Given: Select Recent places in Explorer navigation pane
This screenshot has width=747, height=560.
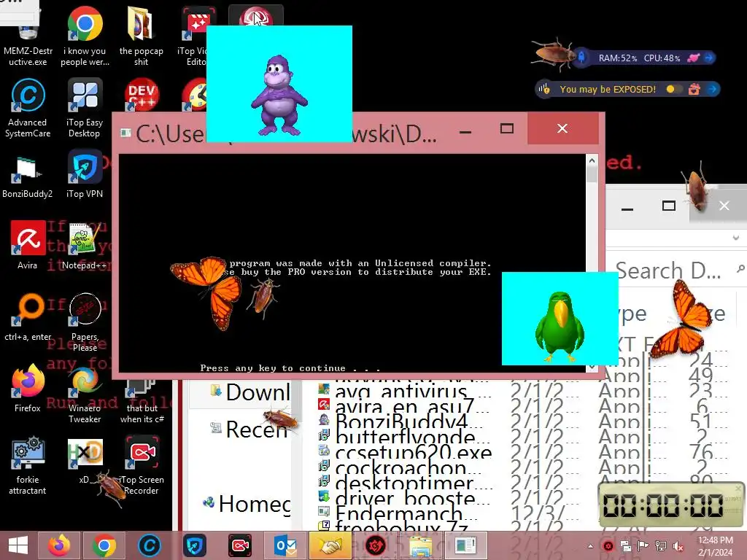Looking at the screenshot, I should [x=250, y=429].
